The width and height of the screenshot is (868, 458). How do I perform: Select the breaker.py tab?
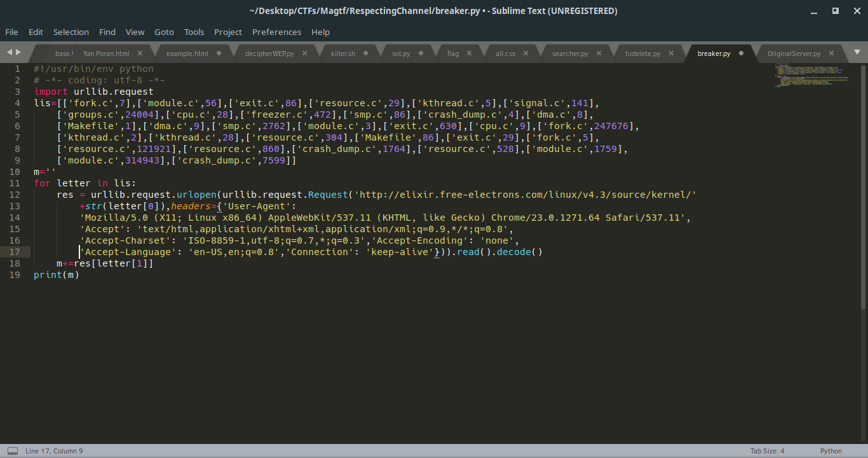pos(714,53)
